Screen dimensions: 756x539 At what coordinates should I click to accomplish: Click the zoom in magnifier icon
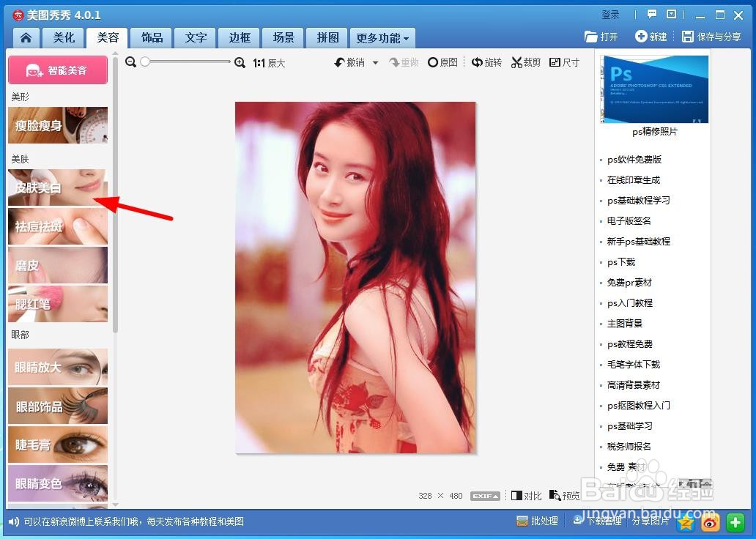click(x=240, y=63)
